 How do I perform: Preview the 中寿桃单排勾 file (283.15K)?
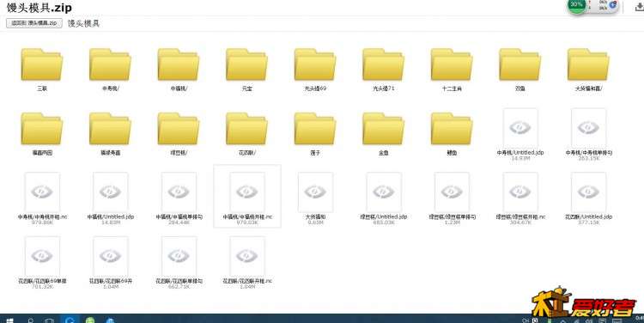(x=588, y=128)
